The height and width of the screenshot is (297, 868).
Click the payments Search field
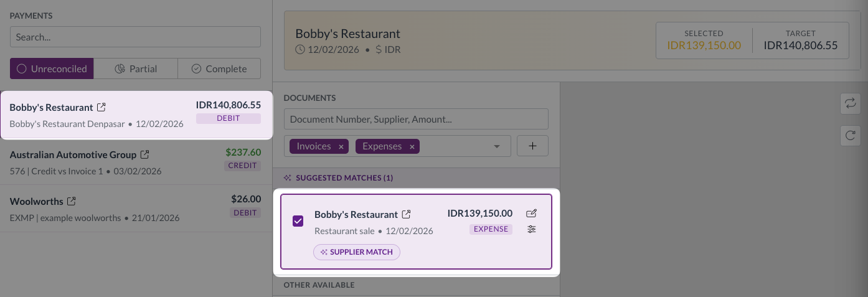pos(135,37)
